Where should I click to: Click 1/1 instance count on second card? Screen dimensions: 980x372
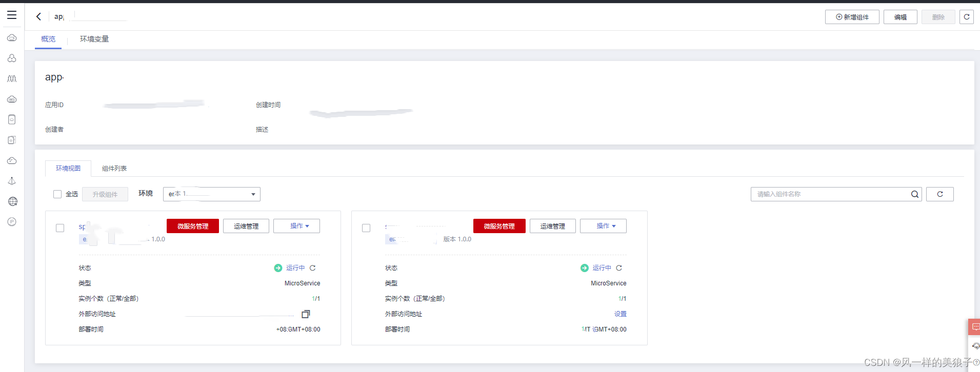pos(622,299)
